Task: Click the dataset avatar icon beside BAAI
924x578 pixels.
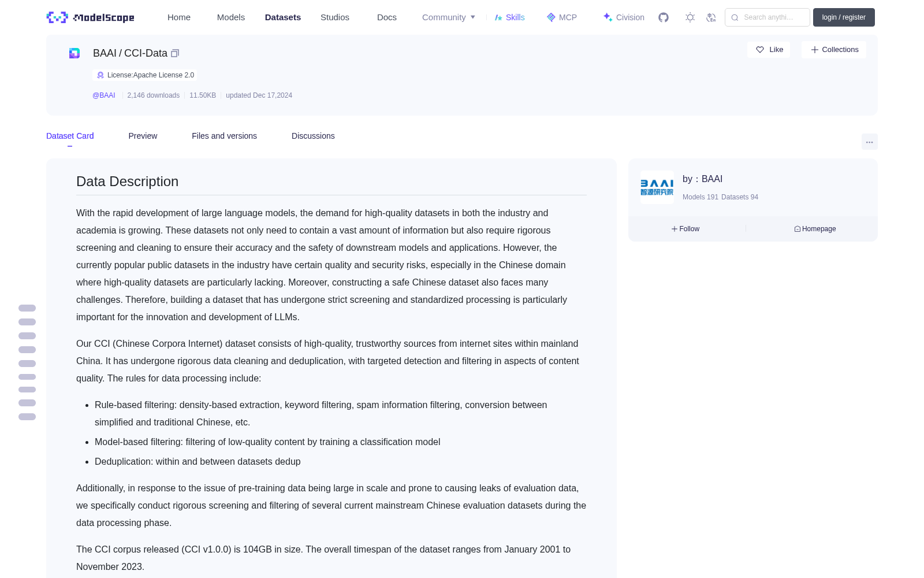Action: coord(74,53)
